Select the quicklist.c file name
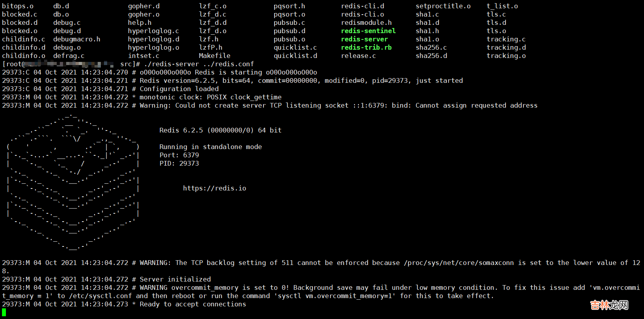 click(295, 47)
